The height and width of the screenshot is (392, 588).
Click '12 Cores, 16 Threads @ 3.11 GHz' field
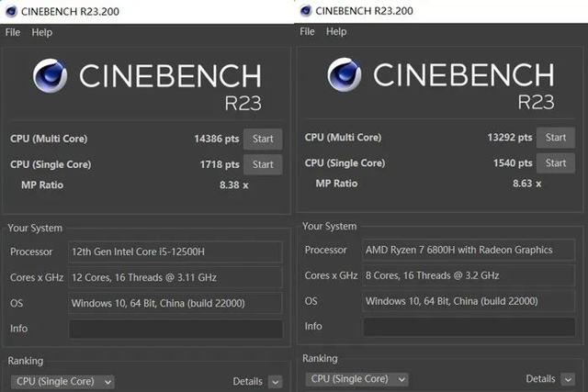175,277
